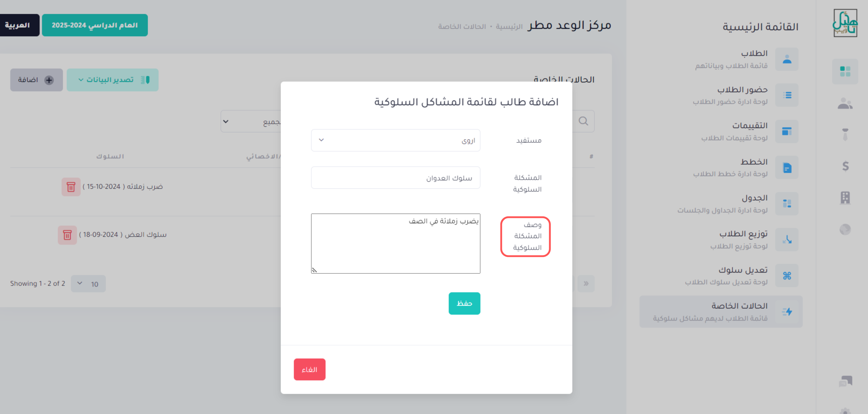Click the المشكلة السلوكية input field
Screen dimensions: 868x414
[396, 178]
